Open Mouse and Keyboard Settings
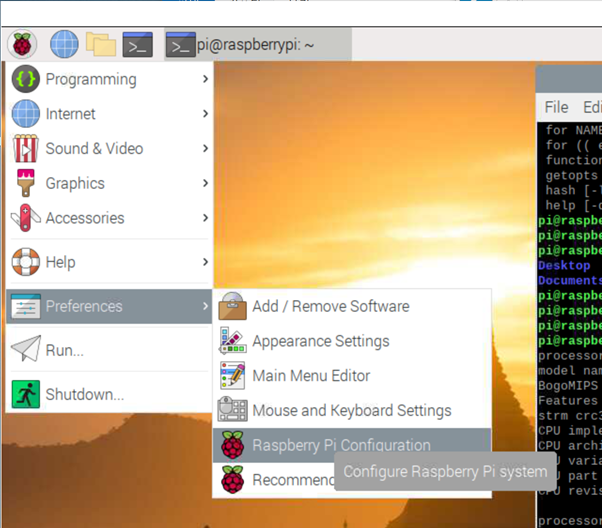 tap(352, 410)
